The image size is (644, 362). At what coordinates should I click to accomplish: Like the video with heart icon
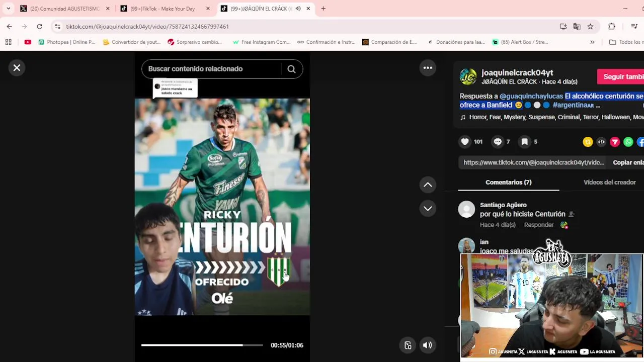click(465, 142)
